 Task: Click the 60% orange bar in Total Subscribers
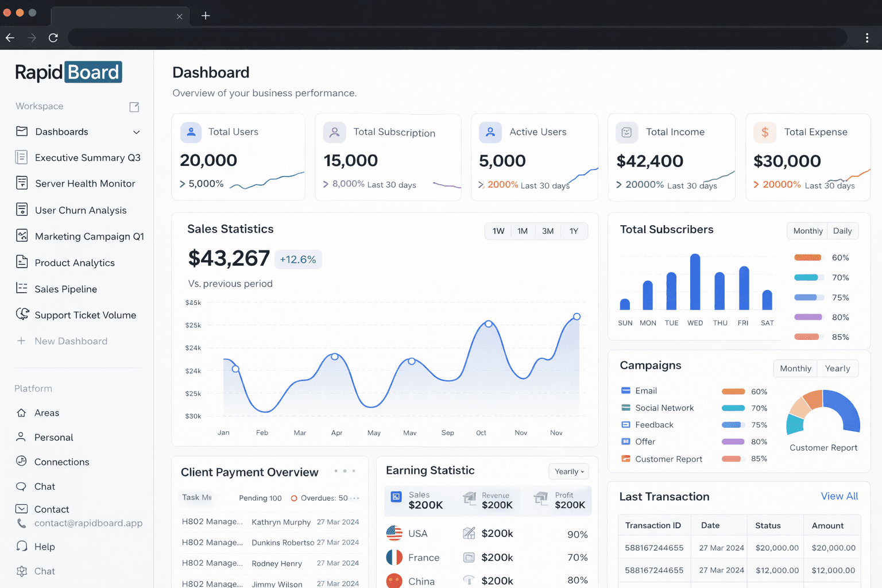click(x=807, y=257)
